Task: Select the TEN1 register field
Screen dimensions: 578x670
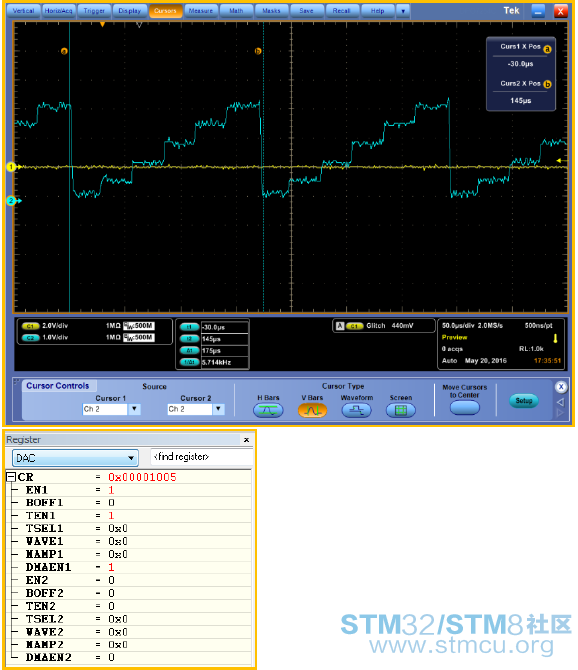Action: 129,515
